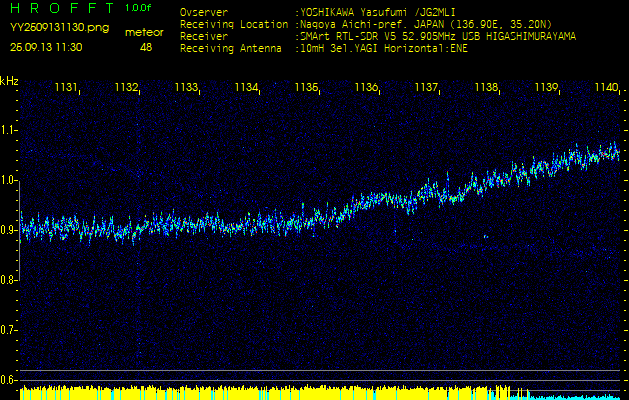Select the 1137 time marker
The height and width of the screenshot is (400, 629).
pyautogui.click(x=426, y=88)
